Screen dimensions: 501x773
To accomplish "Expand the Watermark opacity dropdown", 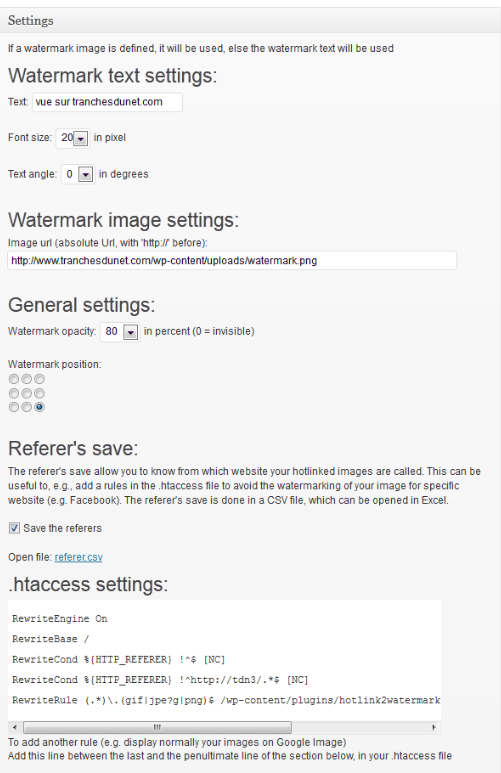I will 120,332.
